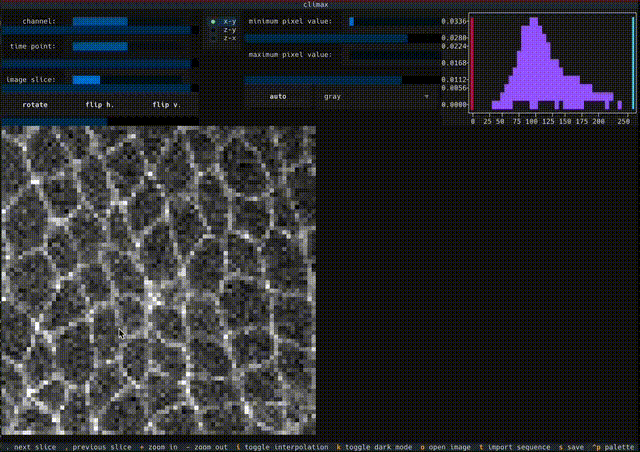
Task: Click the next slice footer shortcut
Action: pyautogui.click(x=31, y=447)
